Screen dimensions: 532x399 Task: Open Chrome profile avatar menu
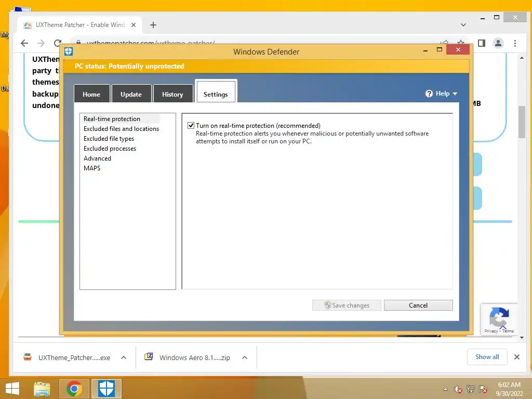click(x=498, y=43)
